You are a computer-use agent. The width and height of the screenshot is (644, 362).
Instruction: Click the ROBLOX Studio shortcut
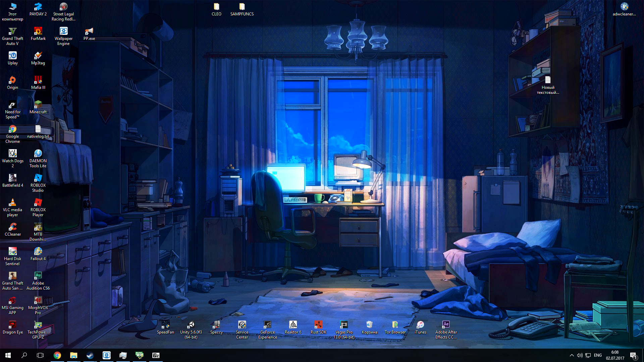[38, 183]
